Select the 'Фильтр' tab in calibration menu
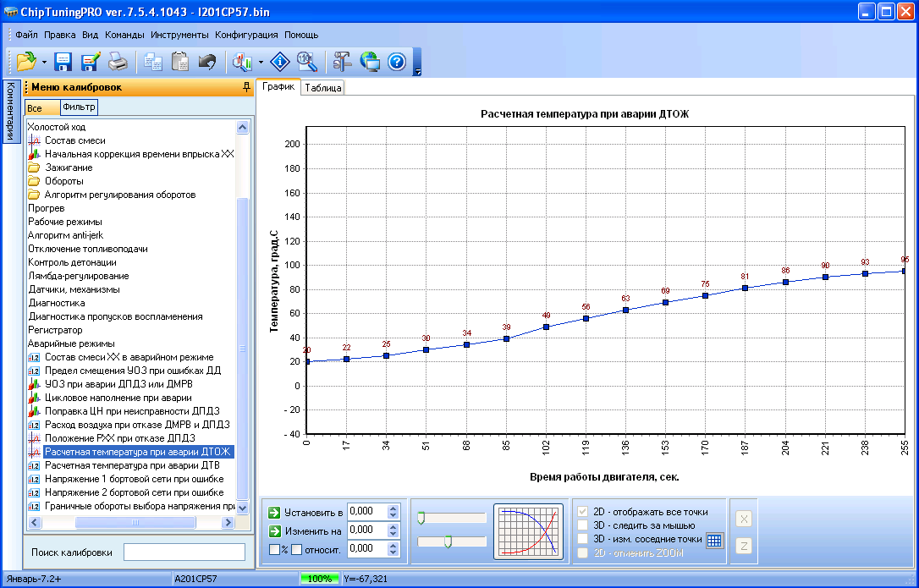Viewport: 919px width, 588px height. click(80, 107)
